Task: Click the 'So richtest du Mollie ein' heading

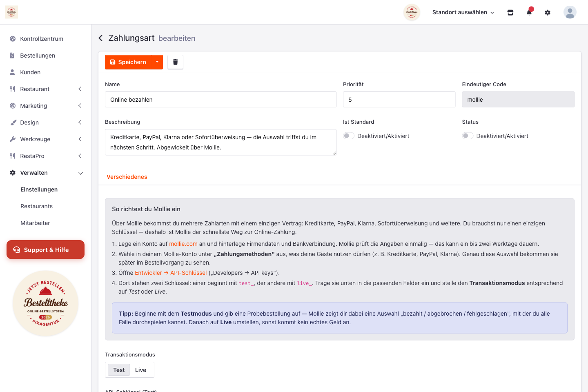Action: coord(146,209)
